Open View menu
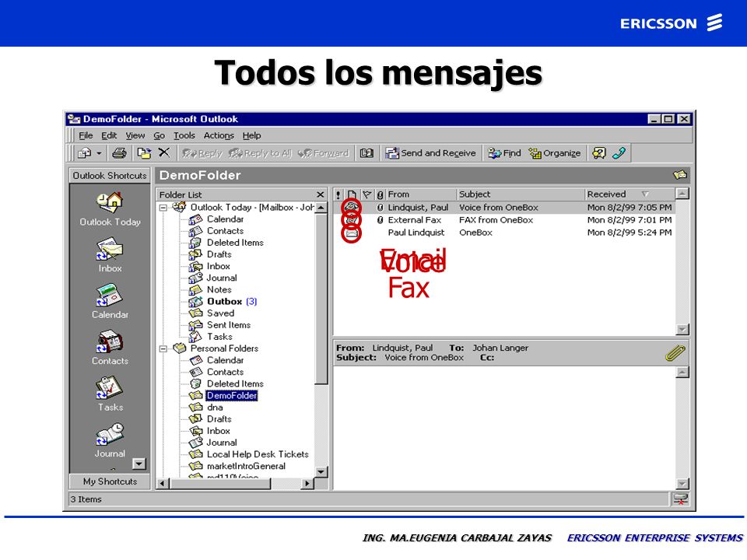Screen dimensions: 747x560 pos(135,135)
